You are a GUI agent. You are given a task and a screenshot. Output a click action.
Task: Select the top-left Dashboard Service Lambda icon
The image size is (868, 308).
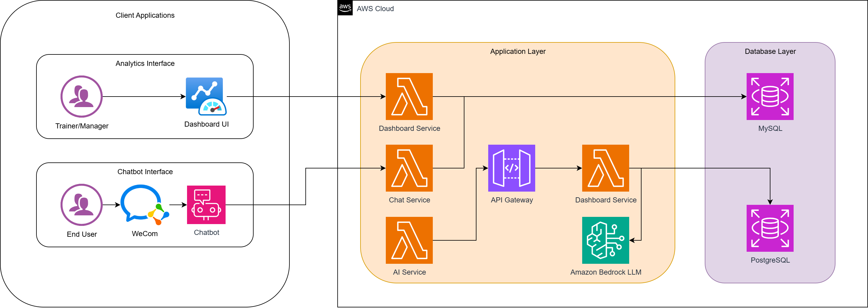(x=409, y=96)
